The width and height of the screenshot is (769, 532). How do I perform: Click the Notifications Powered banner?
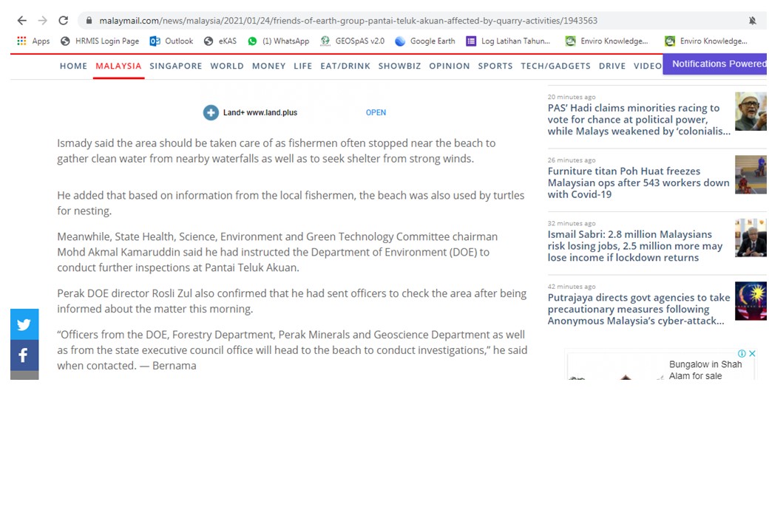(x=715, y=64)
